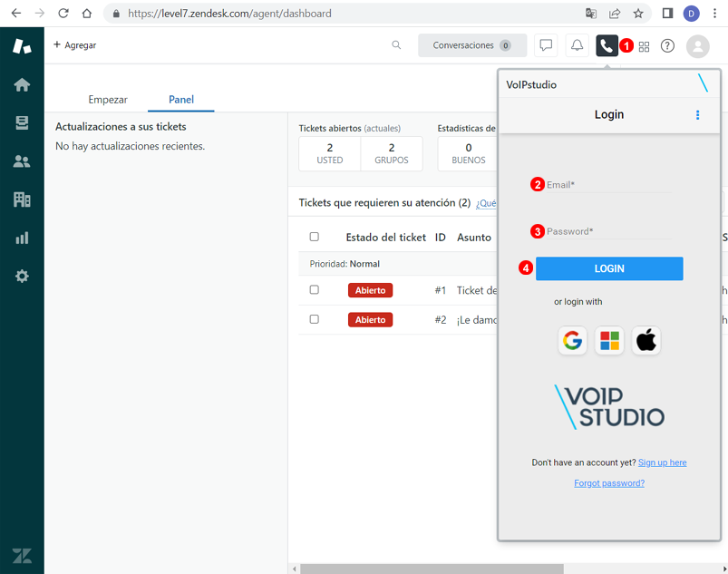Open the browser D profile icon

click(692, 14)
